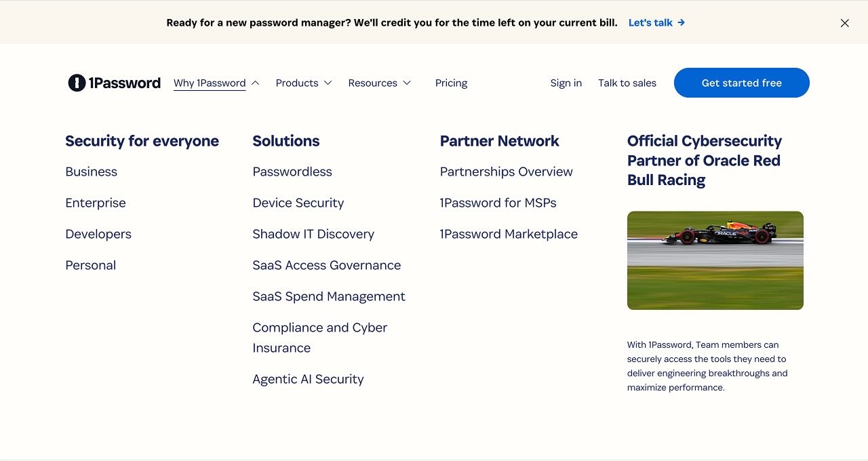This screenshot has width=868, height=461.
Task: Expand the Products menu
Action: pyautogui.click(x=303, y=83)
